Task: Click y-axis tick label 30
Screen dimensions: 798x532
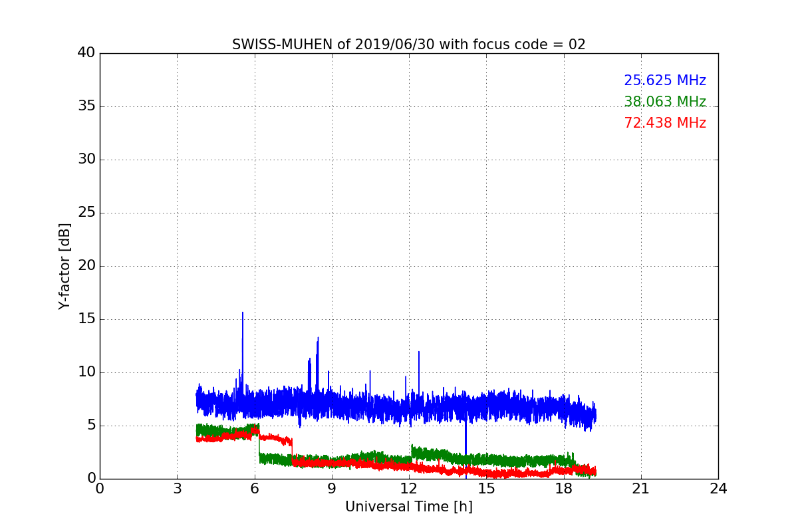Action: (86, 159)
